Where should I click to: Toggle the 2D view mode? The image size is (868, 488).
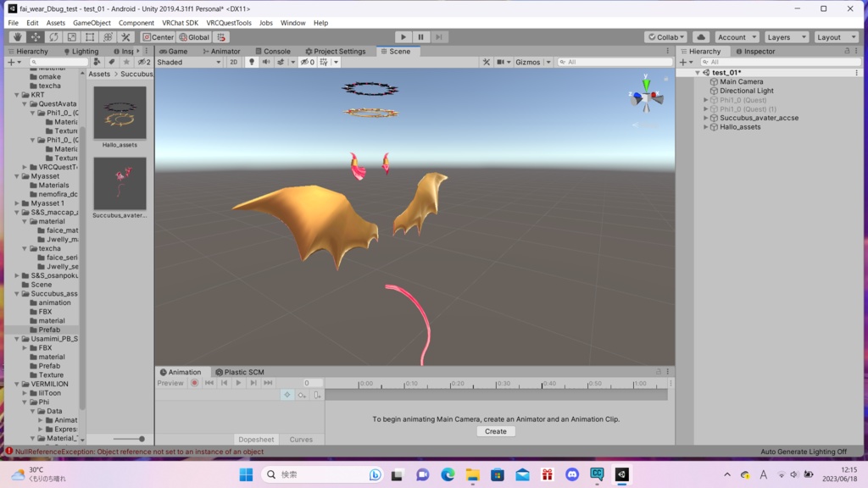pos(232,61)
